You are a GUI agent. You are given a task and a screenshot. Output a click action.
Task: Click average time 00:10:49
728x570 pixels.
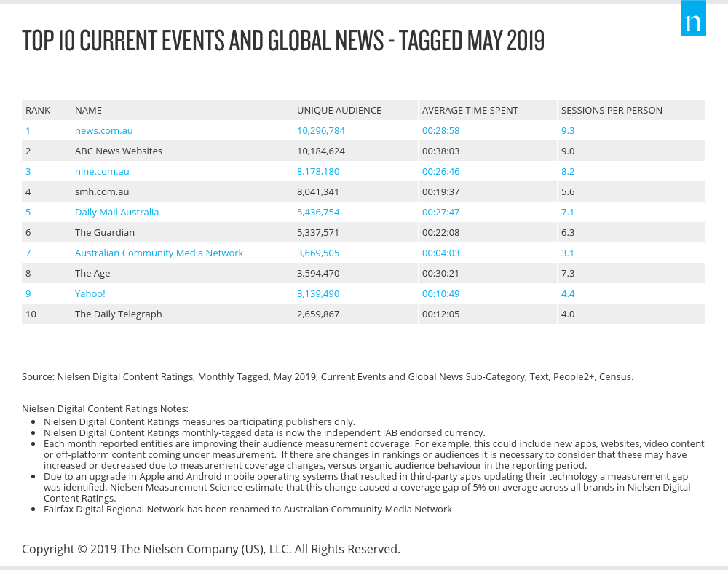440,294
